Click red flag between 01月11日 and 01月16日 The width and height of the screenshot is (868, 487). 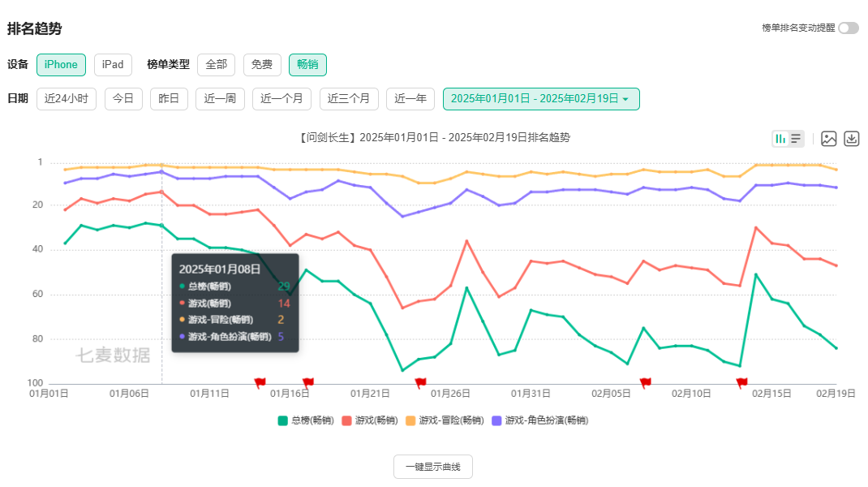[260, 382]
